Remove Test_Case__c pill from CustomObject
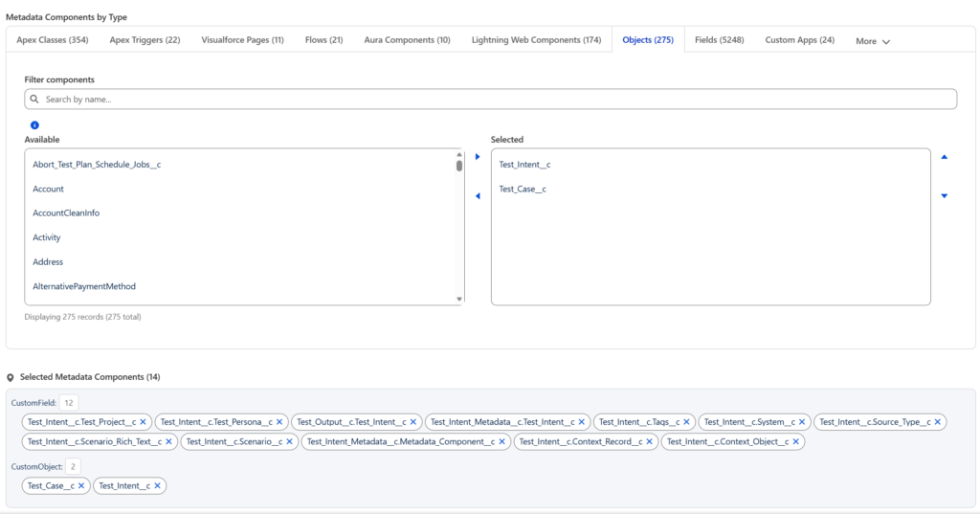 tap(81, 486)
